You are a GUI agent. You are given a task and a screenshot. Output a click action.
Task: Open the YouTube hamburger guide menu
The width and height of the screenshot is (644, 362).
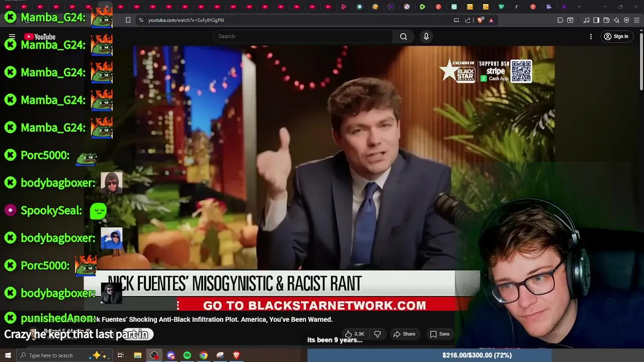(12, 37)
